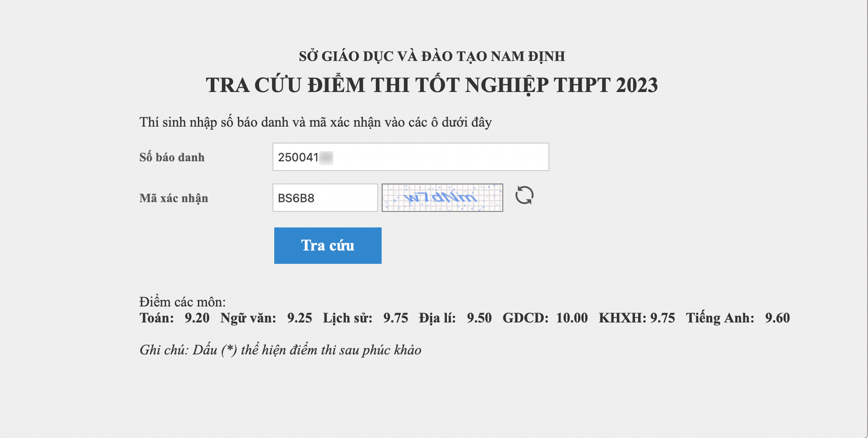The image size is (868, 438).
Task: Click the Ghi chú note text
Action: 280,350
